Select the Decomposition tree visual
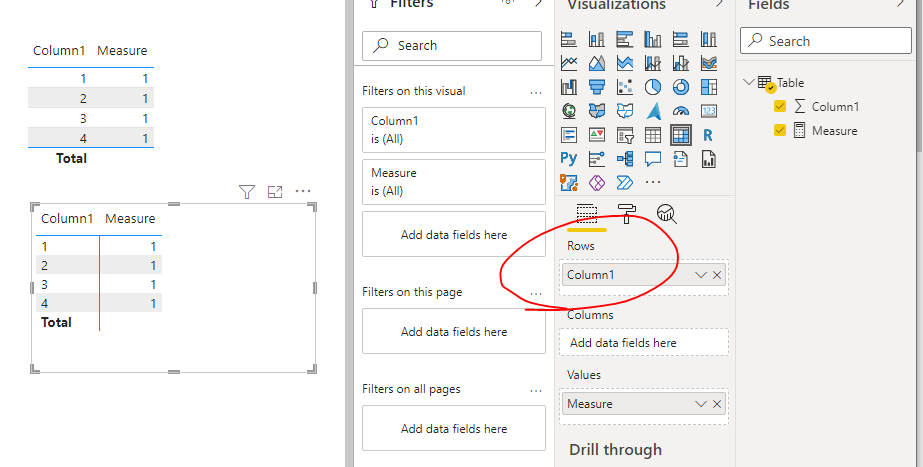 (x=625, y=158)
